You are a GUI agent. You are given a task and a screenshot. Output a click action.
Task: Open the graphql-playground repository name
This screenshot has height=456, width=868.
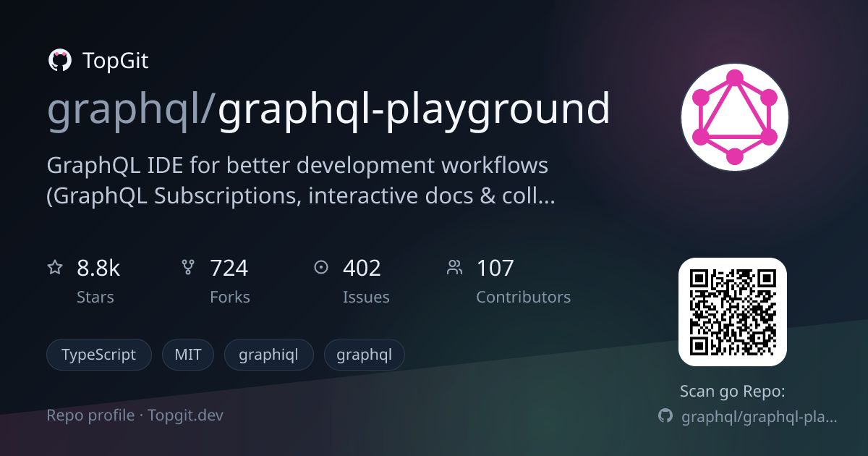(414, 111)
